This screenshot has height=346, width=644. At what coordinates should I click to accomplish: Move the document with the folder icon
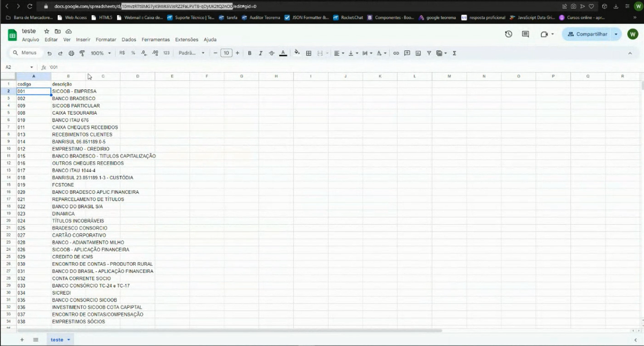click(57, 31)
